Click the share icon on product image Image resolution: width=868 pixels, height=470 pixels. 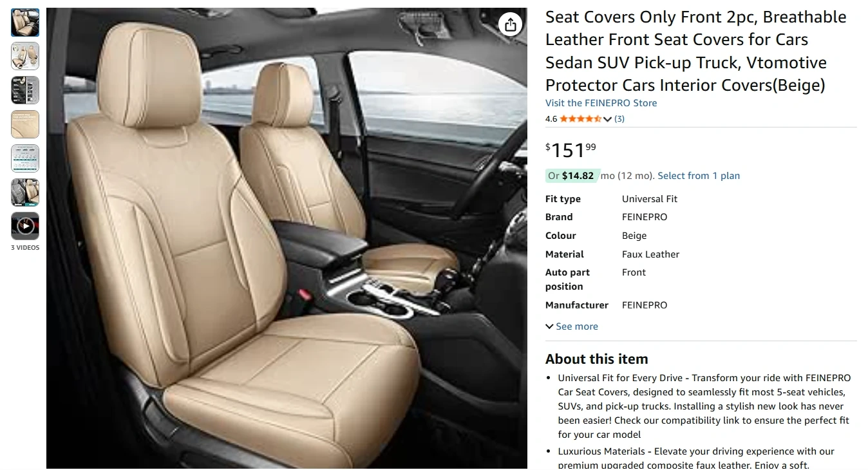tap(510, 25)
